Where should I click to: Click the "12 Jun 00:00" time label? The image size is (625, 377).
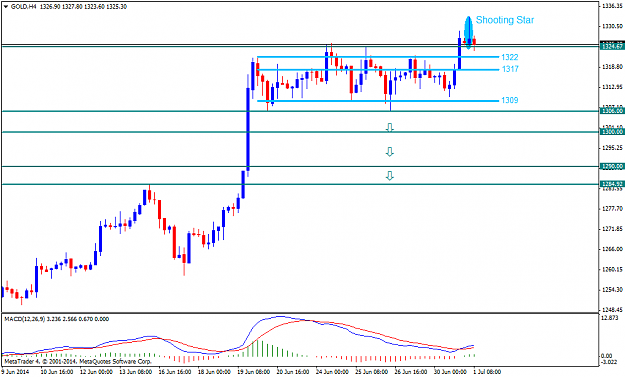(x=96, y=372)
